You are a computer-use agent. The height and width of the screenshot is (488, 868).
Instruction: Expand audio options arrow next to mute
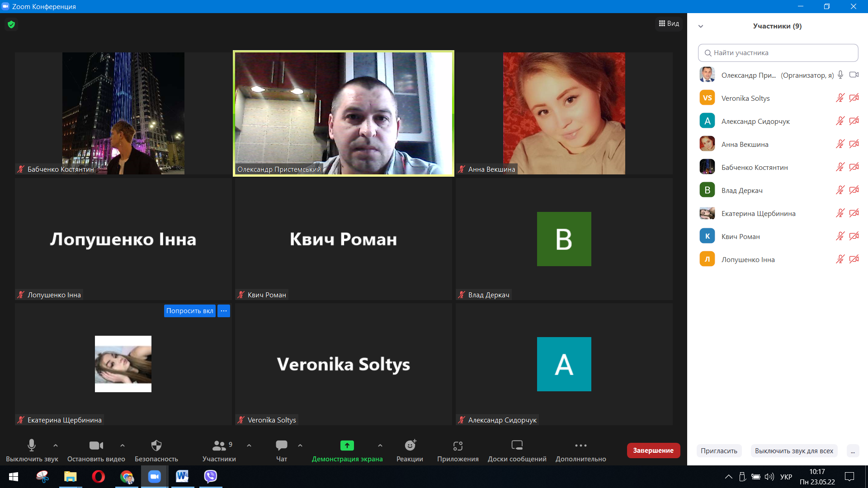coord(56,446)
